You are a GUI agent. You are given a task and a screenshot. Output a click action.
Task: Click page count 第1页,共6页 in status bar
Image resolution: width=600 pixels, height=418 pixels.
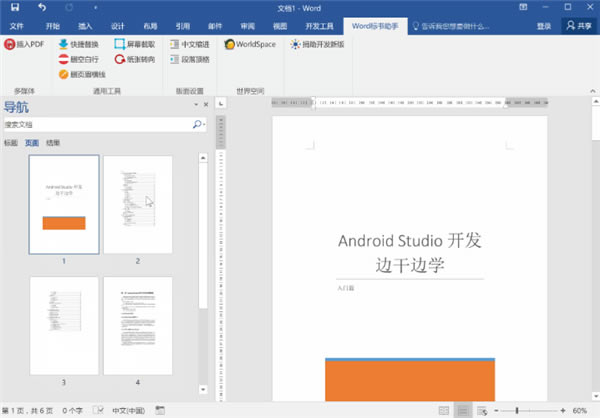(x=28, y=411)
